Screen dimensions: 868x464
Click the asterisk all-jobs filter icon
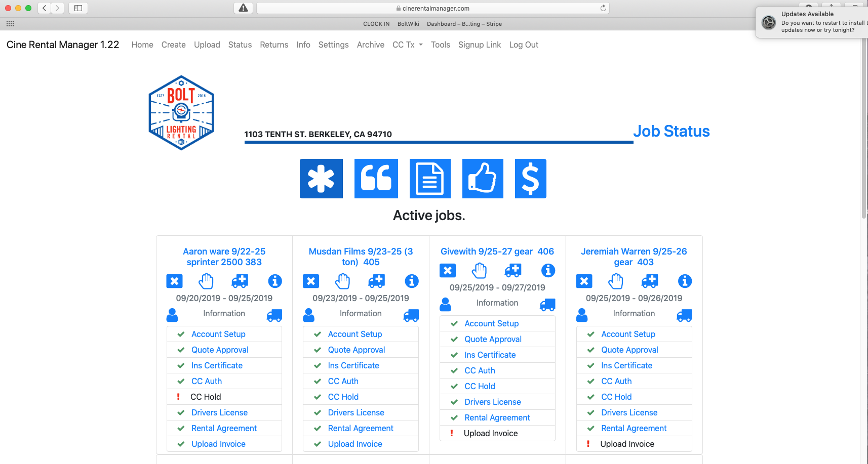click(x=321, y=179)
